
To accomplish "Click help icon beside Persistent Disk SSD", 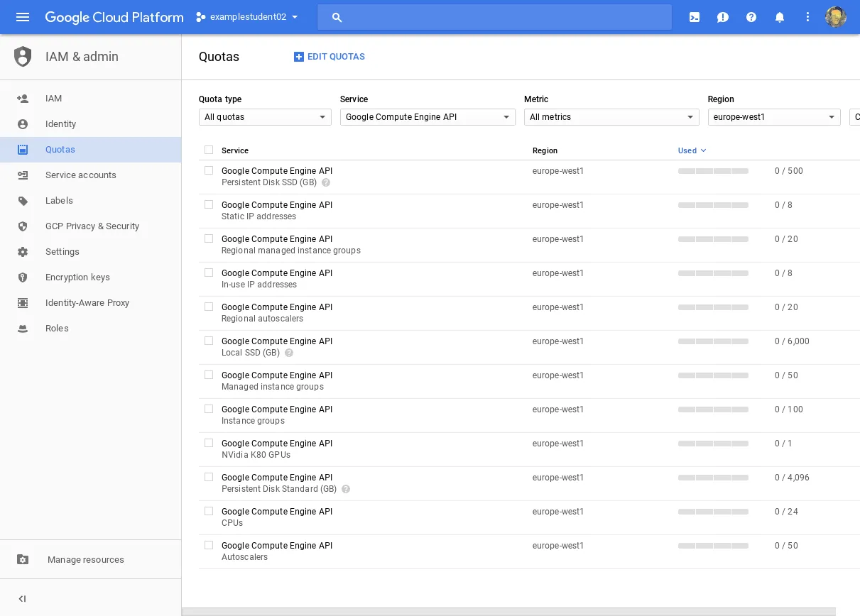I will [x=326, y=182].
